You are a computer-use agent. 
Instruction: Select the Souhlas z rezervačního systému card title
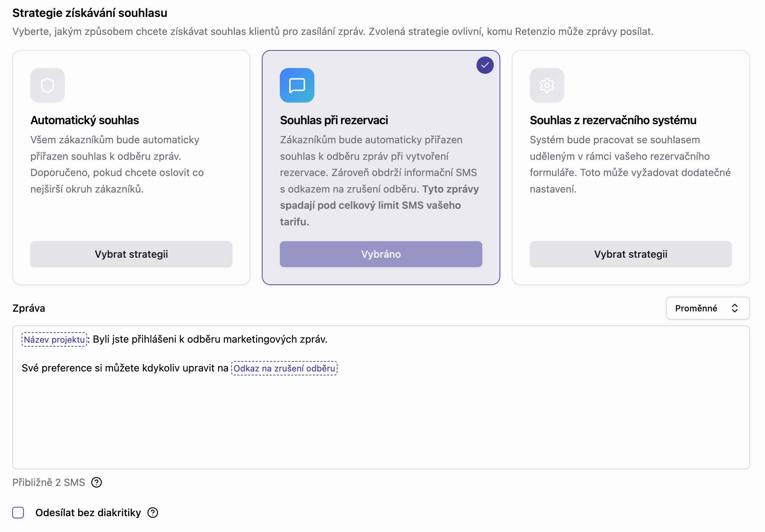[613, 120]
